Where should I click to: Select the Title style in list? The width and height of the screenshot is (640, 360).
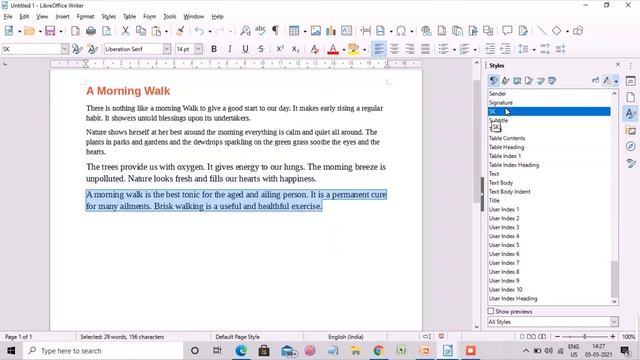coord(494,200)
